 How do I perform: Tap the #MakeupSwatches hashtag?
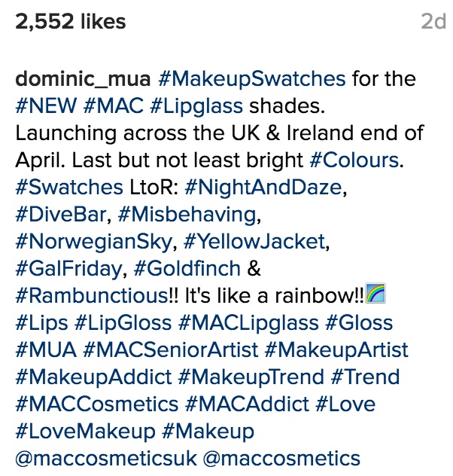tap(251, 80)
